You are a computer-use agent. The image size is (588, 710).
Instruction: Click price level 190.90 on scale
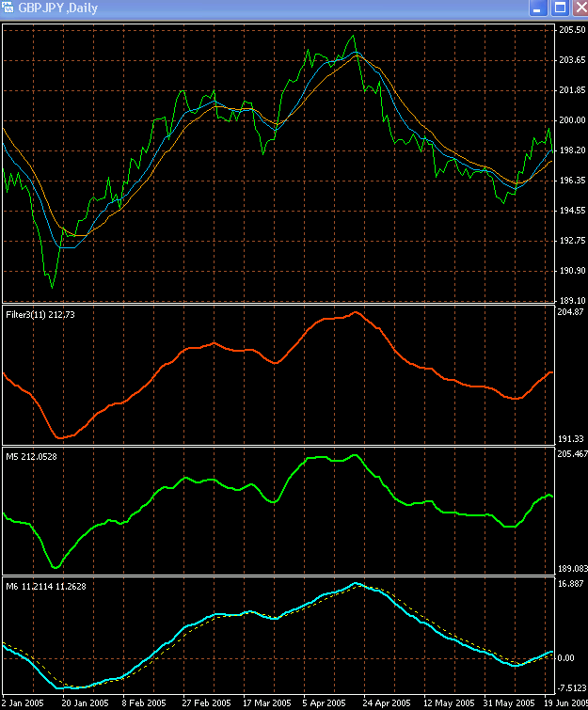pos(572,270)
